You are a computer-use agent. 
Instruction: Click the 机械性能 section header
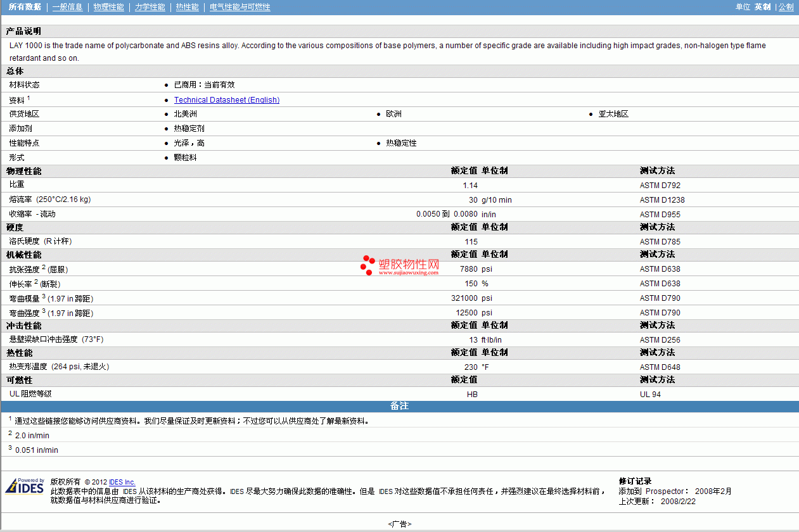[23, 255]
